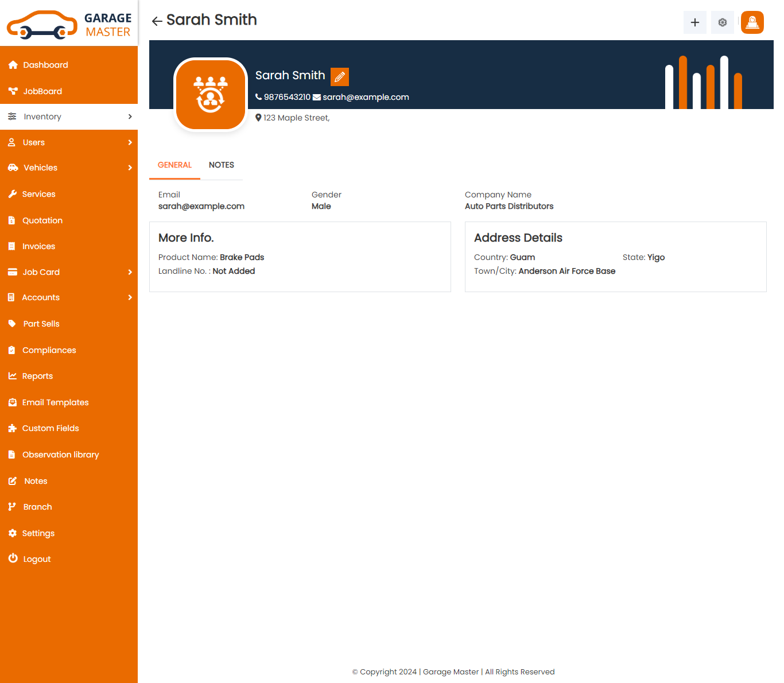Switch to the NOTES tab
This screenshot has height=683, width=784.
click(x=221, y=165)
